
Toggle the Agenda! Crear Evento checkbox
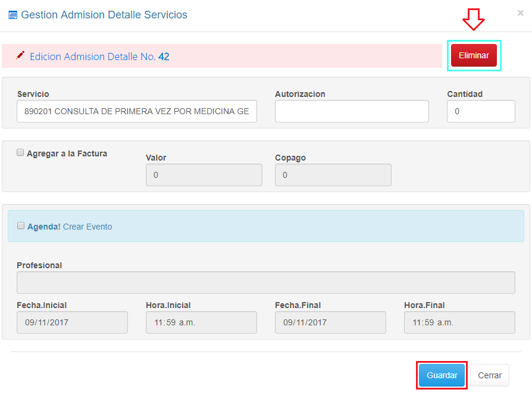coord(21,226)
